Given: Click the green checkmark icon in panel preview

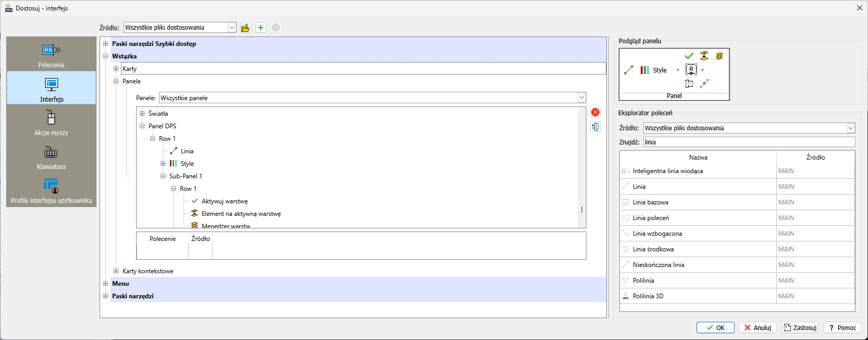Looking at the screenshot, I should point(689,56).
